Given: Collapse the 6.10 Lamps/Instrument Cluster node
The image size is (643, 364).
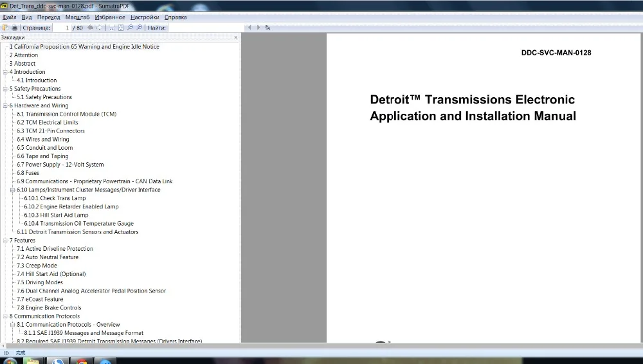Looking at the screenshot, I should [12, 190].
